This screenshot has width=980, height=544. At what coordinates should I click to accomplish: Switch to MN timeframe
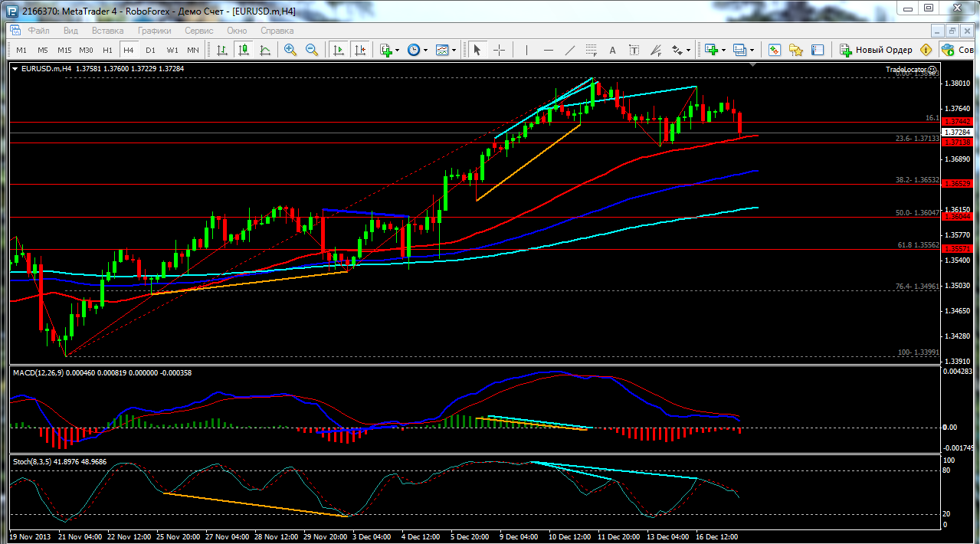193,50
